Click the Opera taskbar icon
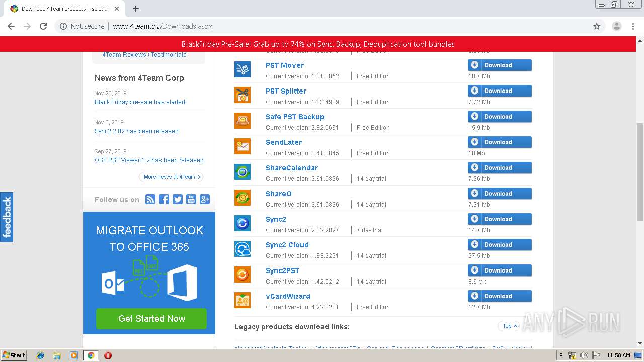This screenshot has height=362, width=644. point(108,355)
